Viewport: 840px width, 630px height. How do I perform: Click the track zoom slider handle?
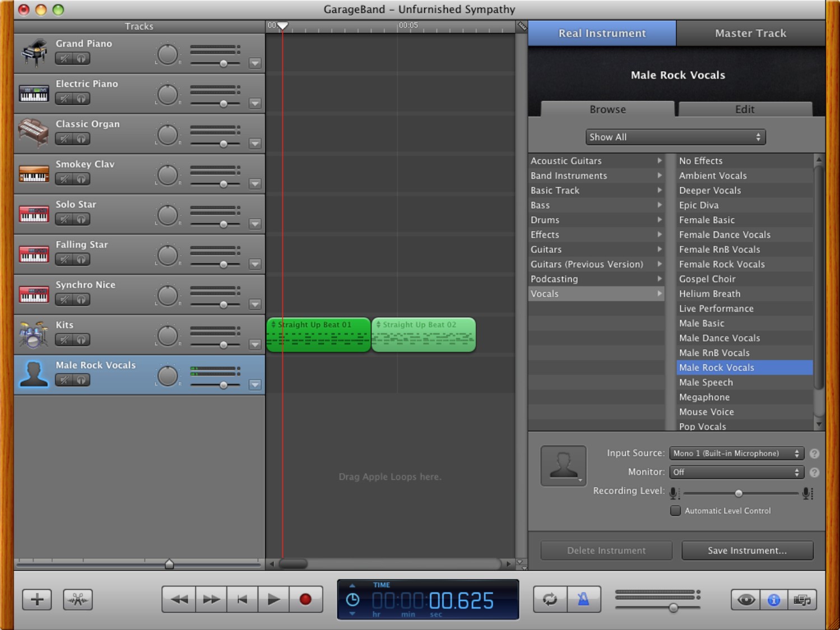tap(169, 564)
